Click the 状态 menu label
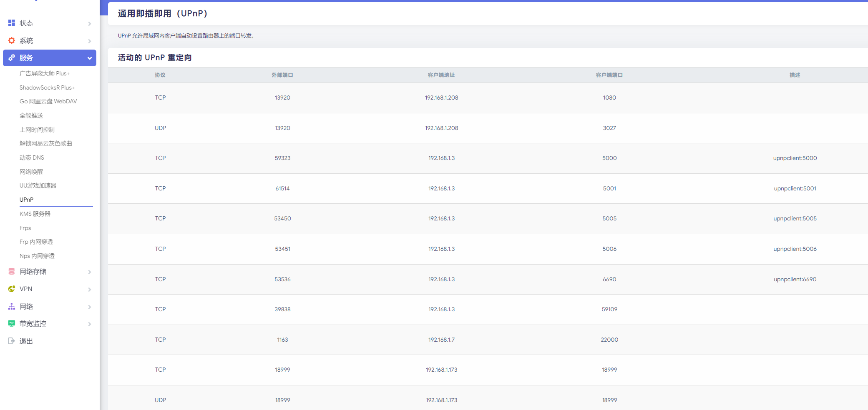The width and height of the screenshot is (868, 410). [x=26, y=23]
